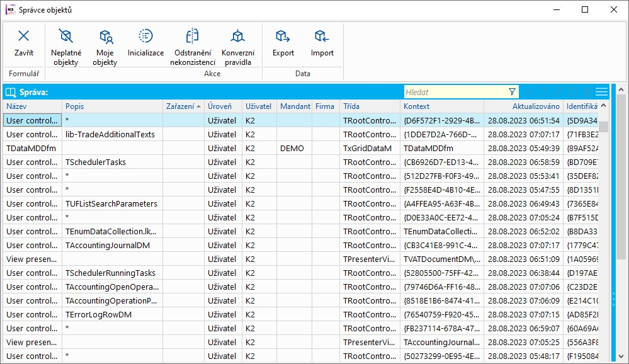
Task: Click the Aktualizováno column header
Action: (535, 106)
